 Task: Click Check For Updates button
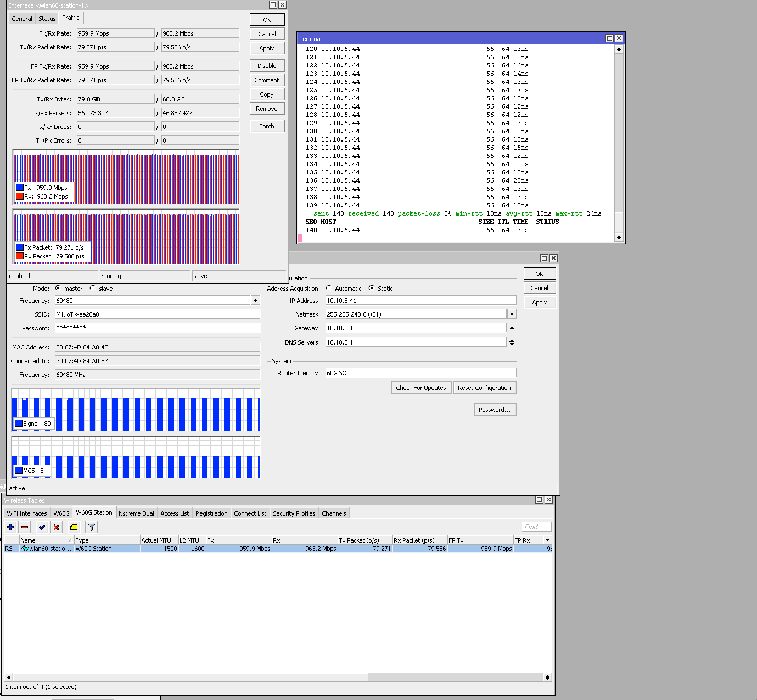click(421, 388)
